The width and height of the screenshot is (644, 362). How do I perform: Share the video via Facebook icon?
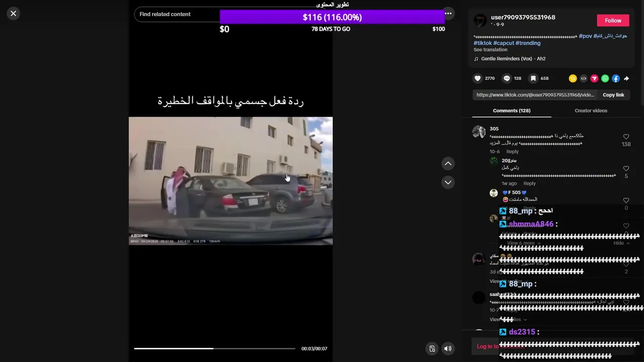click(x=616, y=78)
